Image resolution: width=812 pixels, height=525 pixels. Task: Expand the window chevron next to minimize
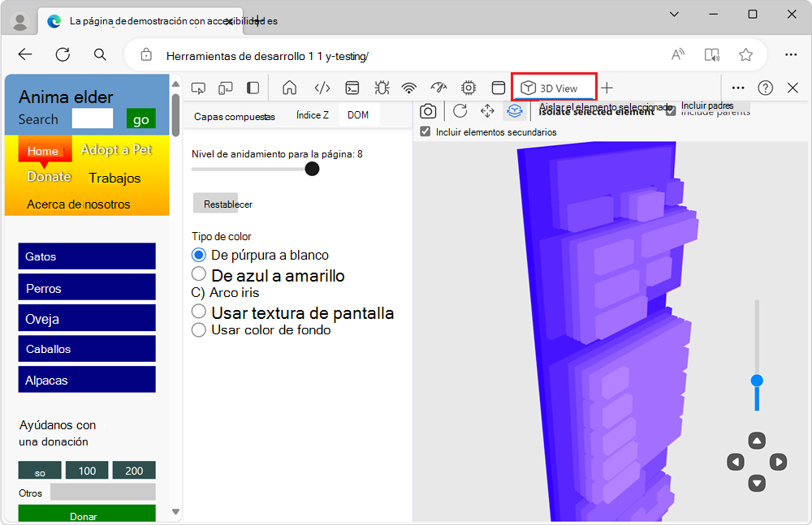674,14
